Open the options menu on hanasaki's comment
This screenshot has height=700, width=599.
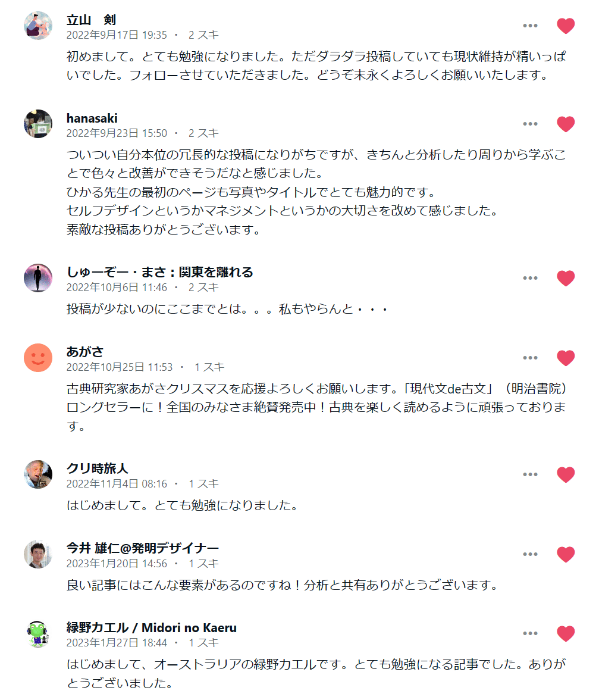click(530, 124)
